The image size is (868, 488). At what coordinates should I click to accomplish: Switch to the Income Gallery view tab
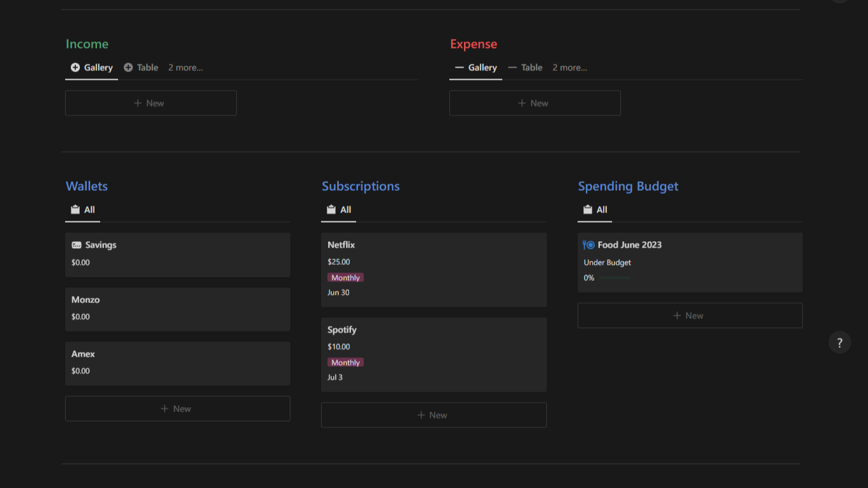point(92,68)
